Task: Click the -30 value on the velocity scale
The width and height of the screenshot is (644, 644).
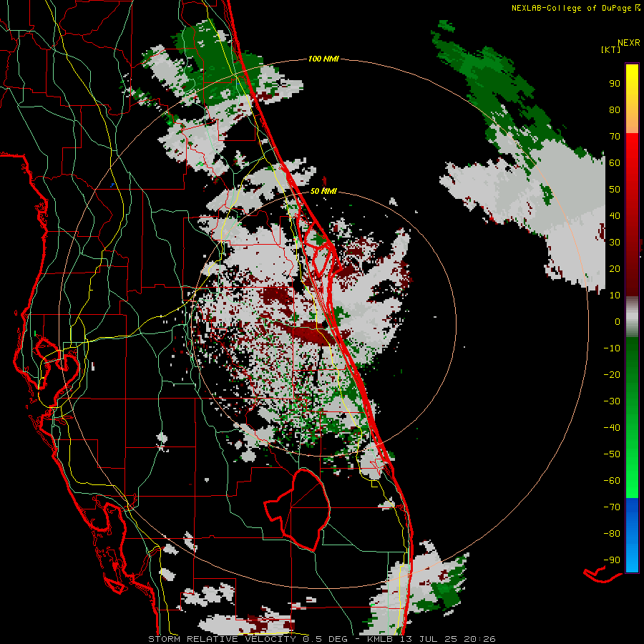Action: coord(612,401)
